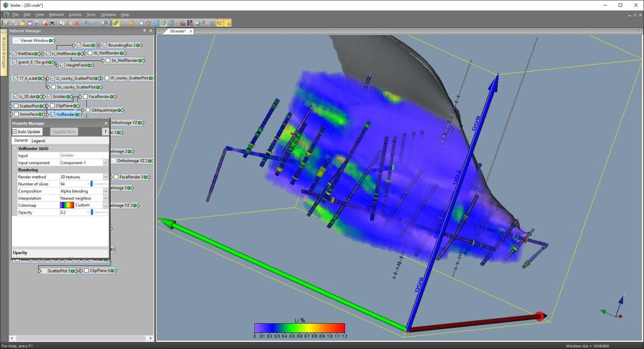Click the undo arrow toolbar icon
The width and height of the screenshot is (644, 349).
coord(87,23)
